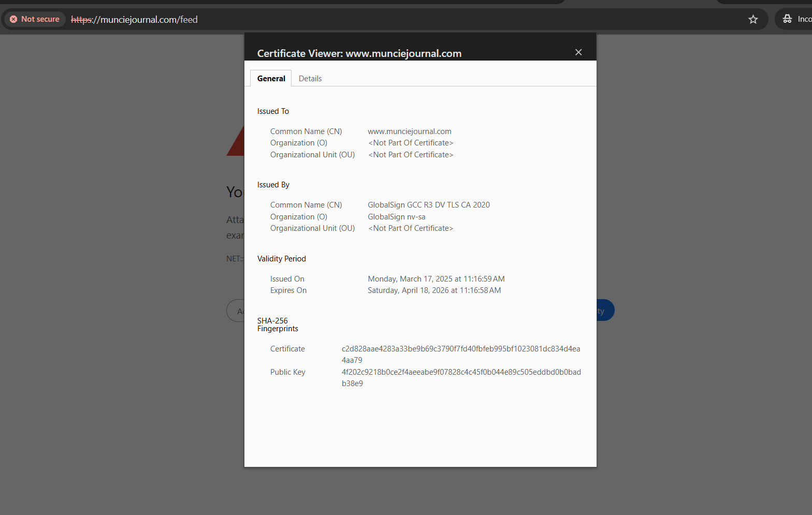
Task: Click the Public Key fingerprint value
Action: [x=461, y=373]
